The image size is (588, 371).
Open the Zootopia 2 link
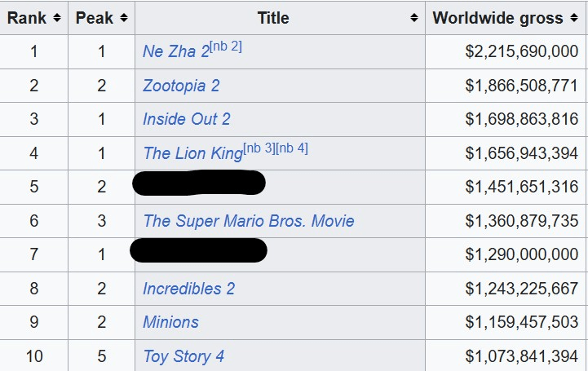pos(181,86)
